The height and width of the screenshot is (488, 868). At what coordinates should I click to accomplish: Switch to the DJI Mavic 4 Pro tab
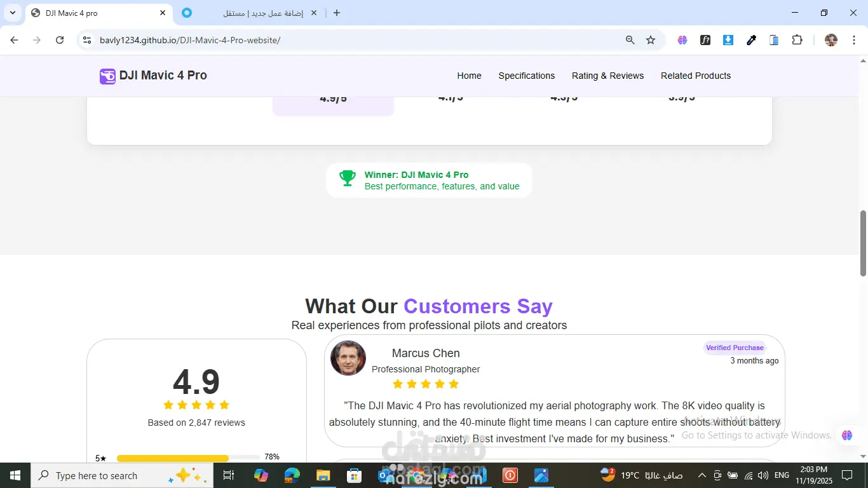98,13
